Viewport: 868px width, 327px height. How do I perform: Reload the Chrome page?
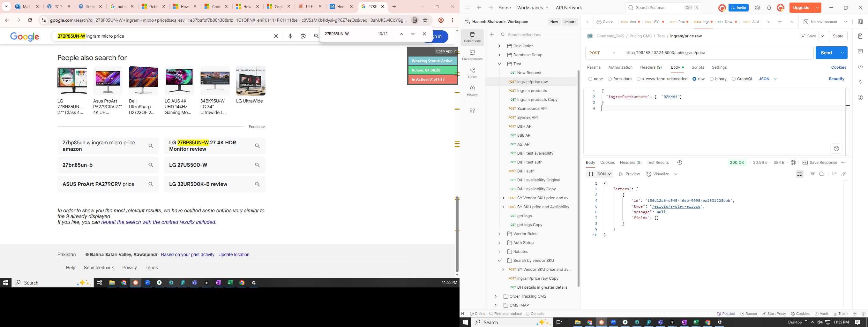[30, 20]
